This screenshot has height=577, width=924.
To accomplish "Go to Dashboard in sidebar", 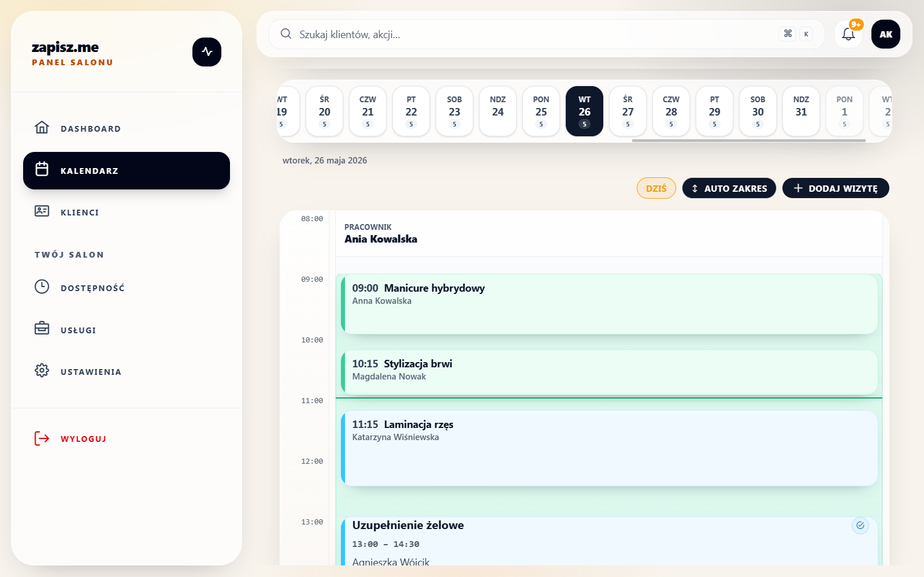I will click(127, 128).
